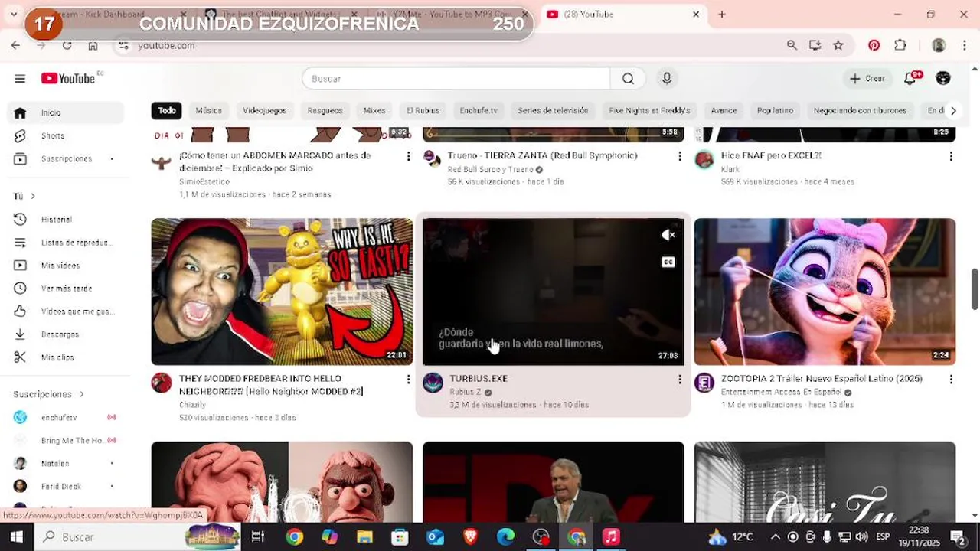Screen dimensions: 980x551
Task: Open Mis clips in sidebar
Action: pyautogui.click(x=65, y=357)
